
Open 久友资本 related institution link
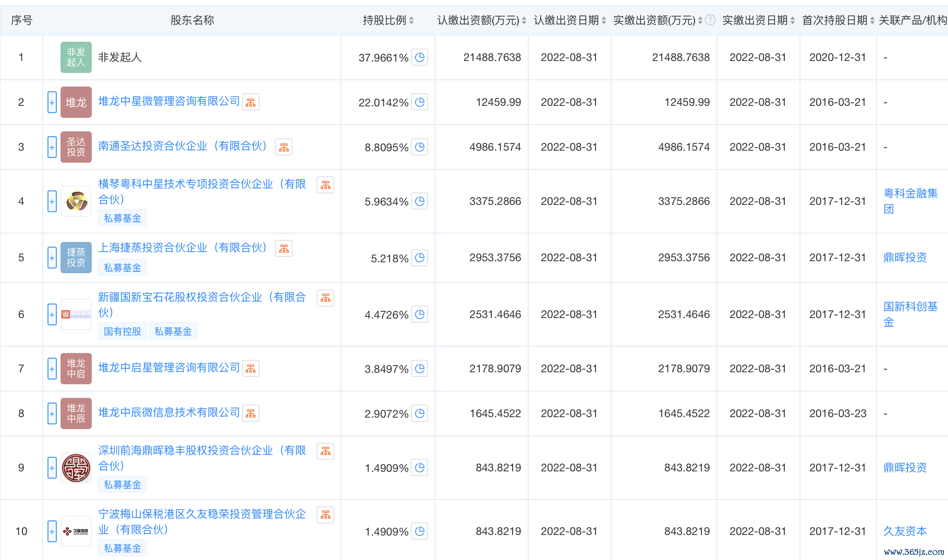tap(905, 531)
